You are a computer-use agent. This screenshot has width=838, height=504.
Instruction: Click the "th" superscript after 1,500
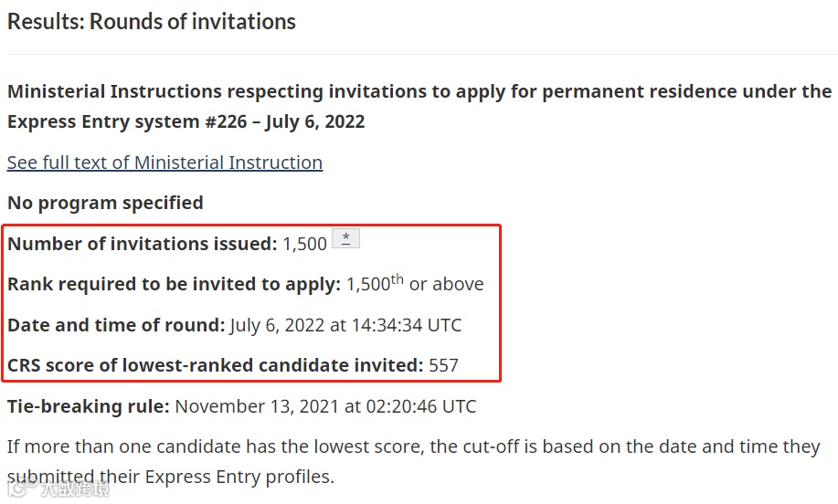398,278
